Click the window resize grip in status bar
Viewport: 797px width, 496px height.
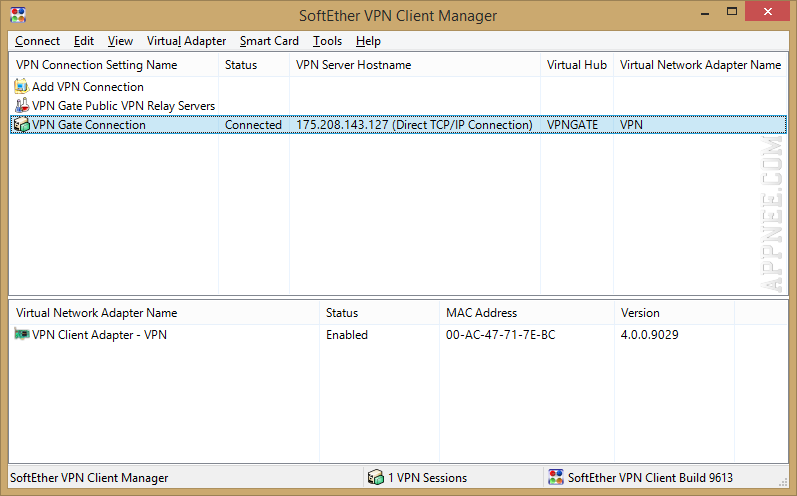(x=783, y=482)
